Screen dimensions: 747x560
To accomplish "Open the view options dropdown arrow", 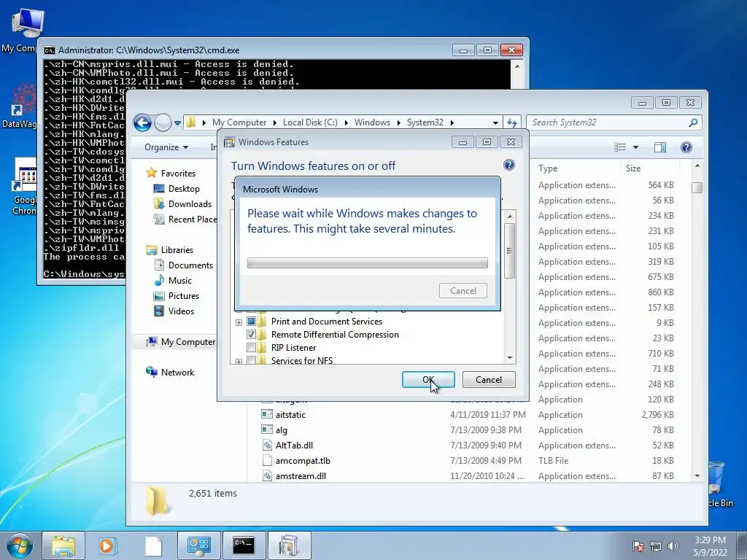I will pos(635,147).
